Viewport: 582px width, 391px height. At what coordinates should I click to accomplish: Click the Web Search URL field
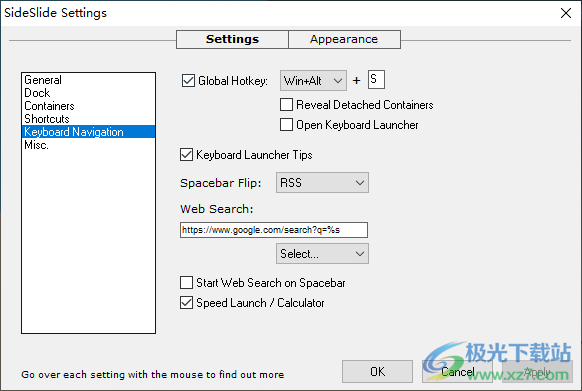coord(274,230)
